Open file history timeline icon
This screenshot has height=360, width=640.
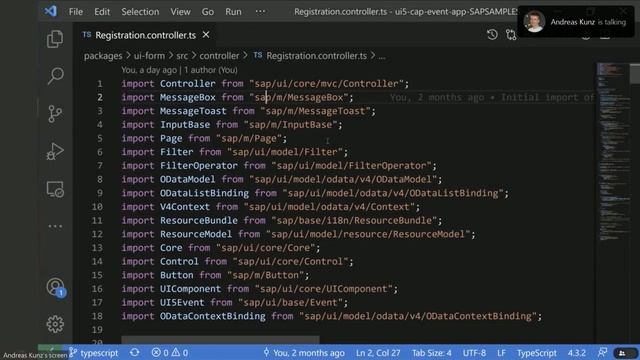tap(492, 35)
